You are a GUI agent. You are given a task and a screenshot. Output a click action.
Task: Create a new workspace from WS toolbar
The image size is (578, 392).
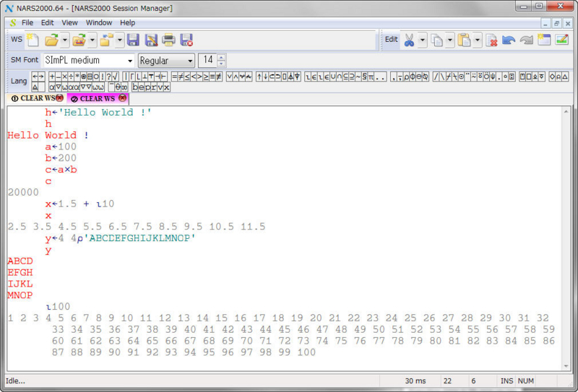click(33, 40)
